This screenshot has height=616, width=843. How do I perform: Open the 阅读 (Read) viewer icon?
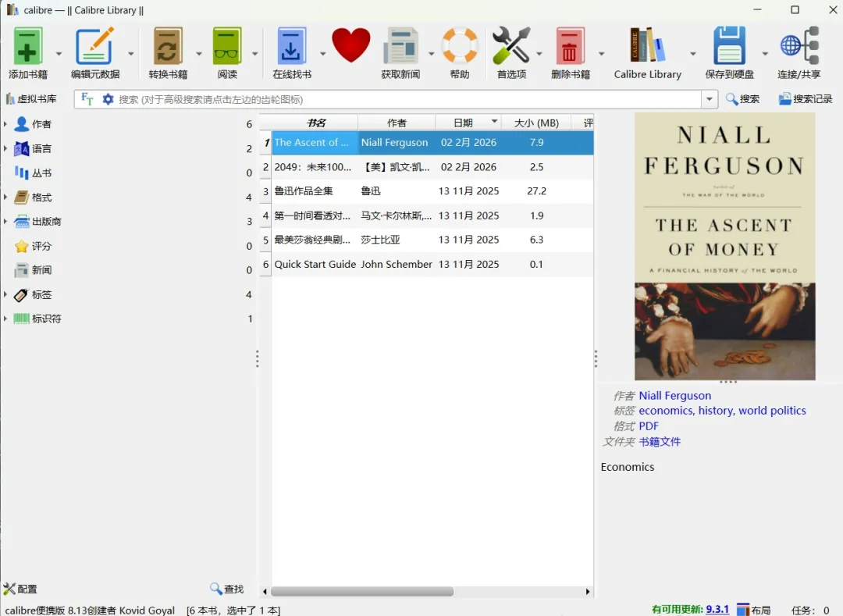[x=227, y=46]
